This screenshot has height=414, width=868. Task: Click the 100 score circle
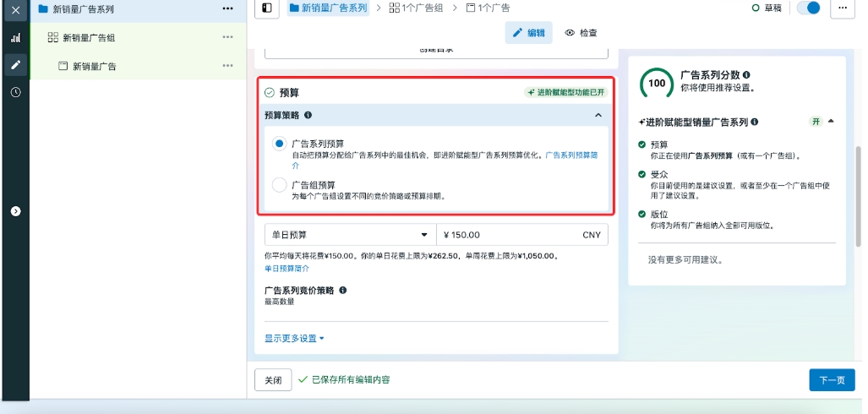pos(657,83)
